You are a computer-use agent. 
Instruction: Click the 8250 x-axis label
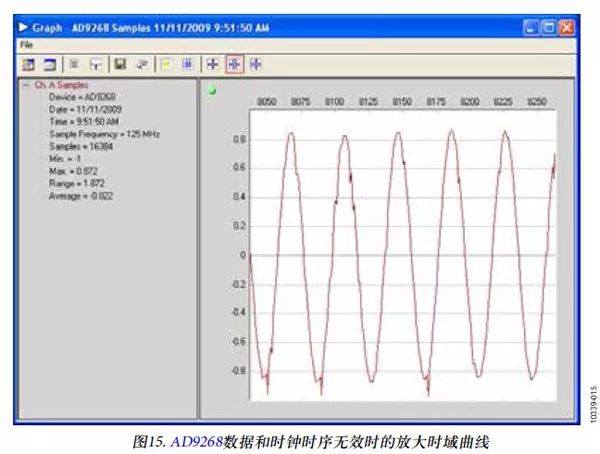coord(537,102)
